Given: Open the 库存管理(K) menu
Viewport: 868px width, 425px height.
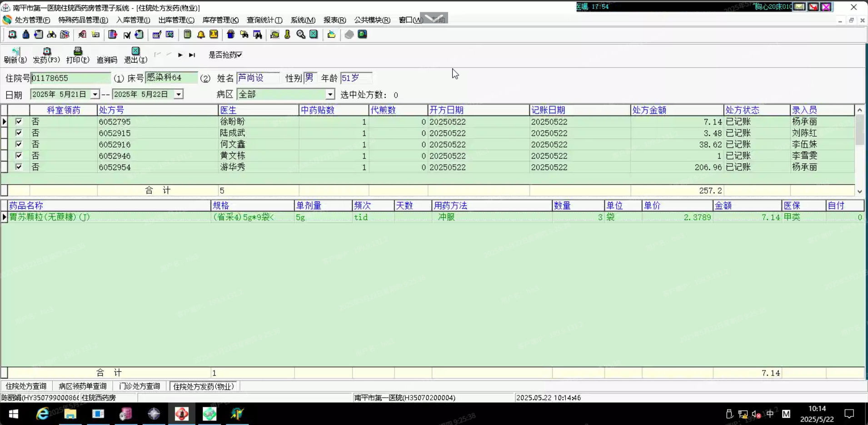Looking at the screenshot, I should (220, 20).
